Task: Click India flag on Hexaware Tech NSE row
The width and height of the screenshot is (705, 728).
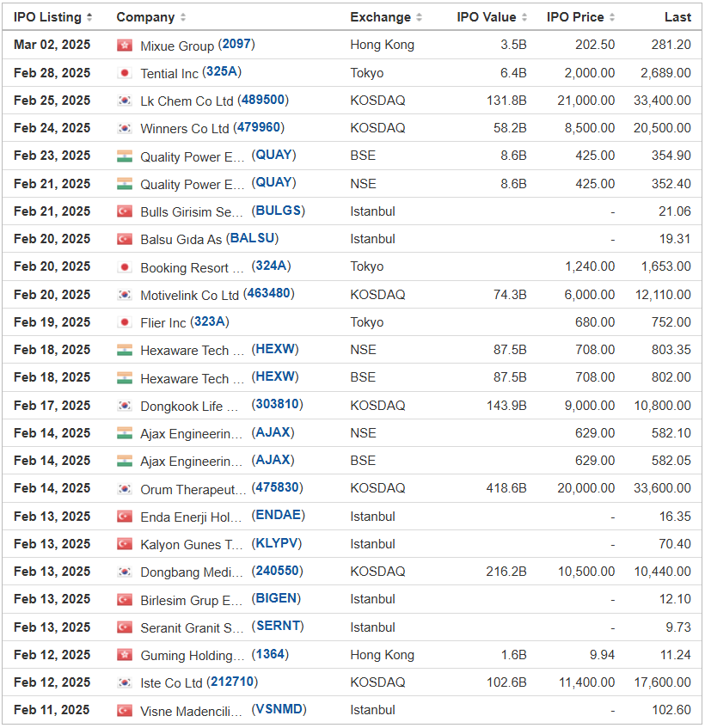Action: pyautogui.click(x=125, y=350)
